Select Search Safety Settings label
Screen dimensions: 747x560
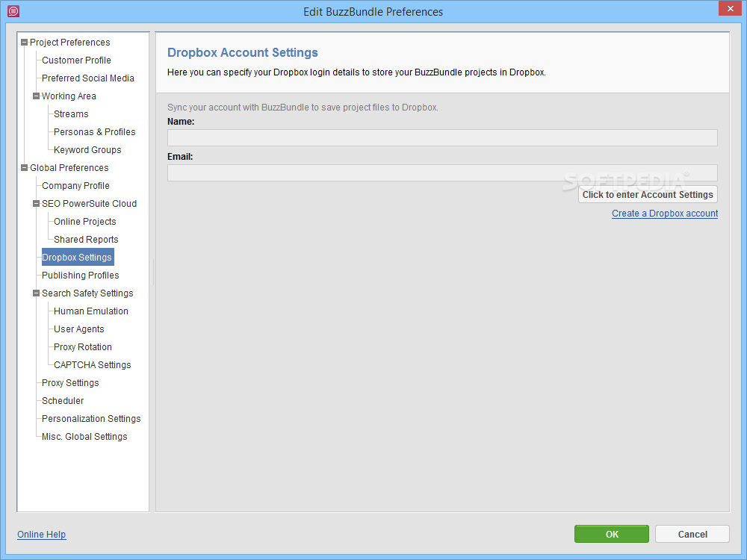[x=87, y=293]
